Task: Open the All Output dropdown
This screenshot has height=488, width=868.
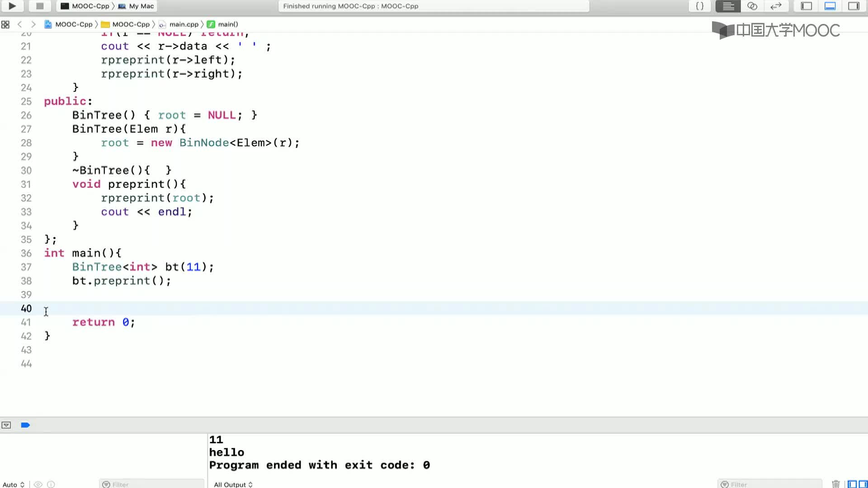Action: [x=233, y=484]
